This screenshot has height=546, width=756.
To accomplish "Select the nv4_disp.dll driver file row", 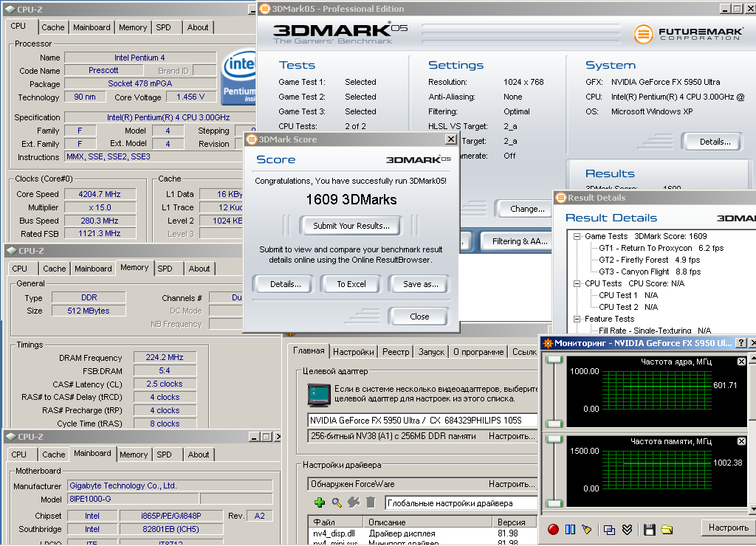I will click(423, 533).
